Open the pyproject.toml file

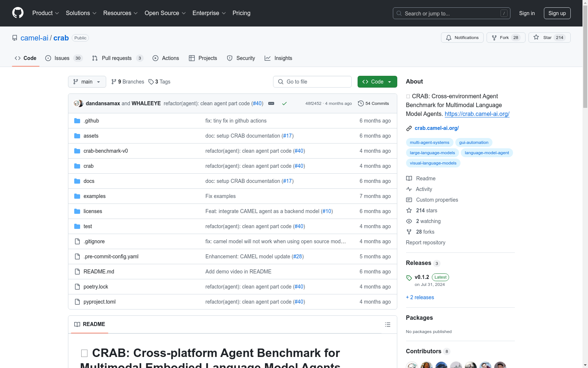pyautogui.click(x=100, y=302)
